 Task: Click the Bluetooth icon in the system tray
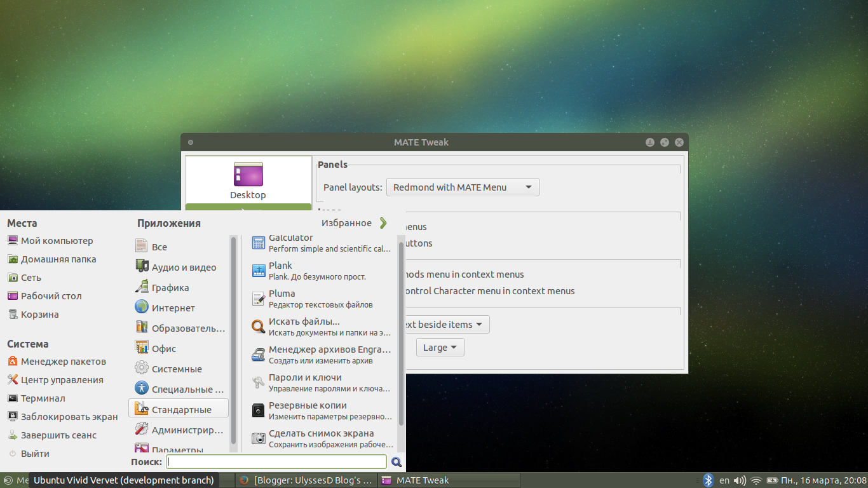point(709,480)
